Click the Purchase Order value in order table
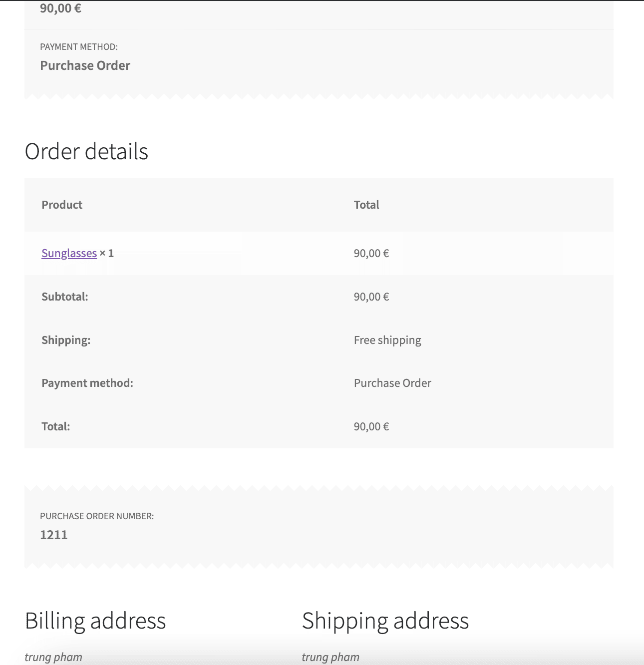Viewport: 644px width, 665px height. click(392, 382)
